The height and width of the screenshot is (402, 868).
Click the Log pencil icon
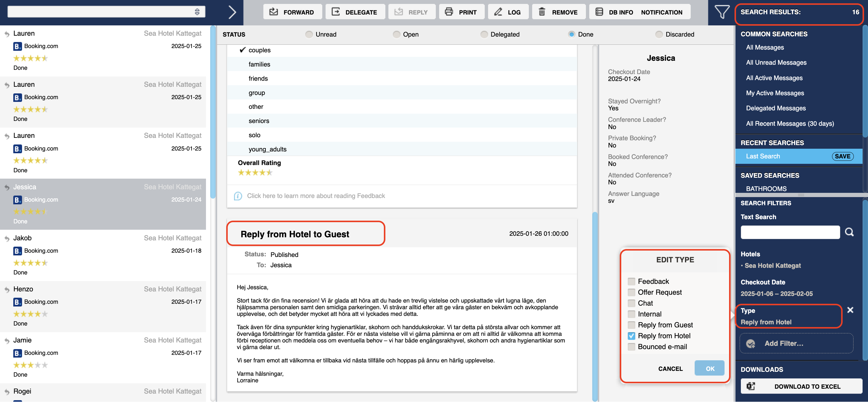click(498, 12)
